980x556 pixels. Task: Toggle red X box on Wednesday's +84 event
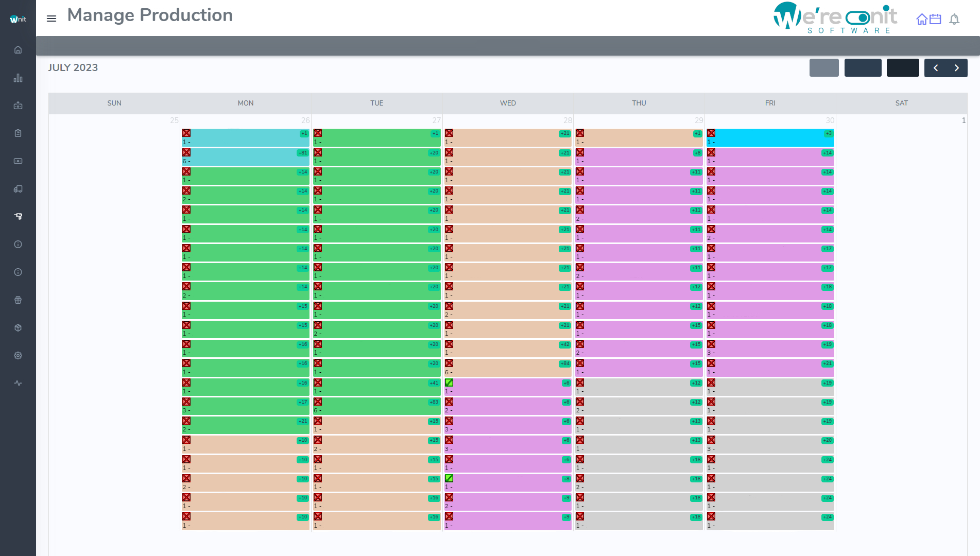point(449,363)
